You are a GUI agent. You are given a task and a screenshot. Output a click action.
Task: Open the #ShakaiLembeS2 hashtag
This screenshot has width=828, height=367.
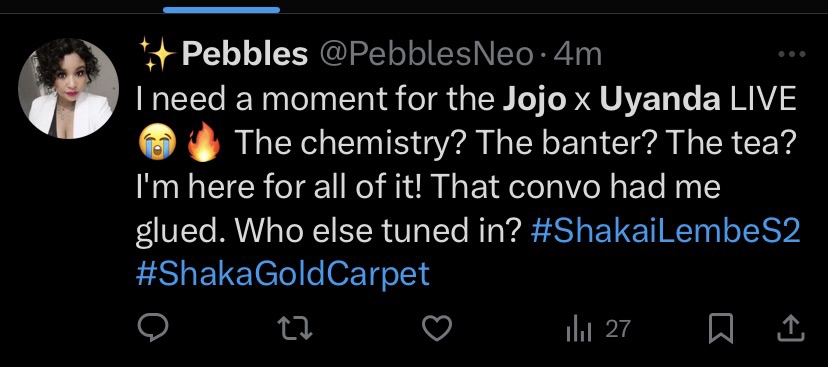(665, 232)
